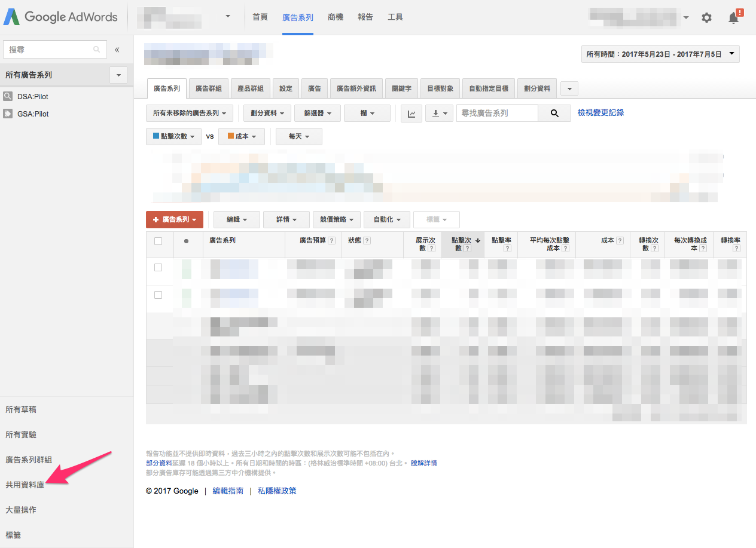This screenshot has width=756, height=548.
Task: Open the download report button
Action: pyautogui.click(x=439, y=114)
